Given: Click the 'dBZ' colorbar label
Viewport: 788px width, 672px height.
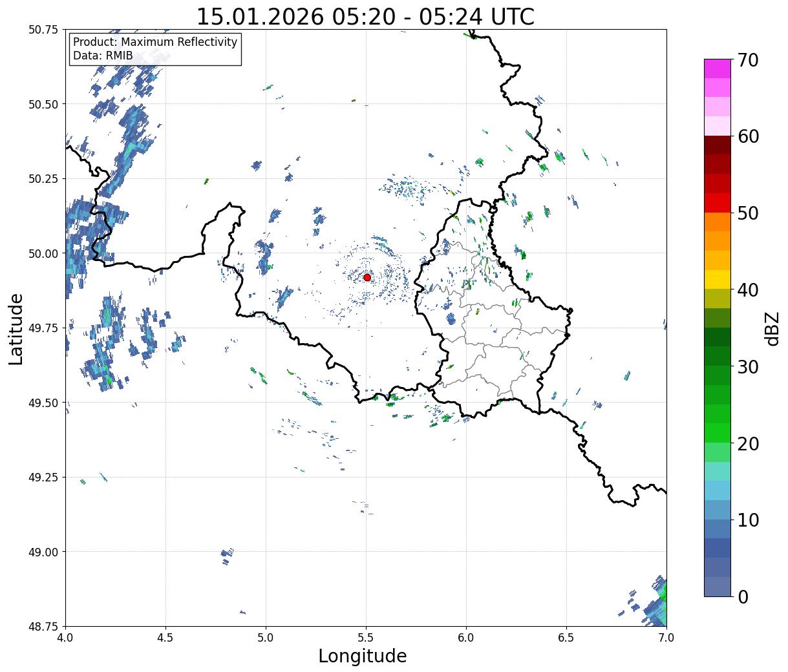Looking at the screenshot, I should click(x=772, y=328).
